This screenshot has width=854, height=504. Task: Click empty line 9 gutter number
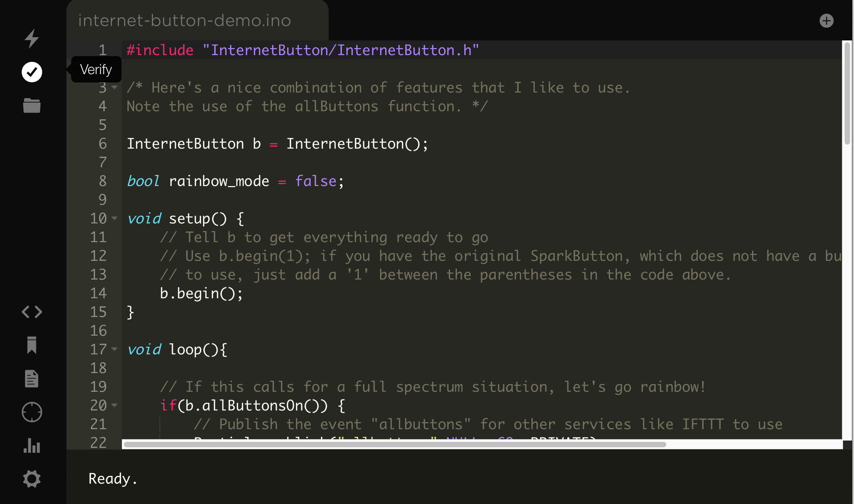click(103, 200)
